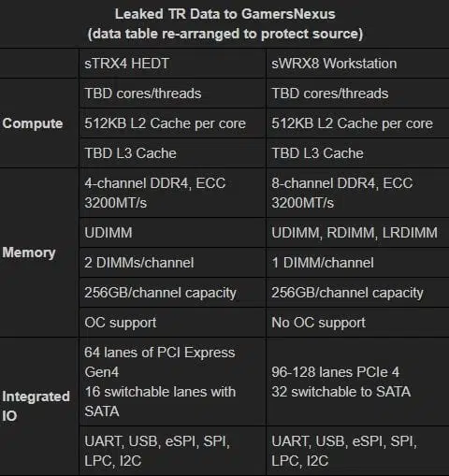Image resolution: width=449 pixels, height=476 pixels.
Task: Select the 8-channel DDR4, ECC cell
Action: pyautogui.click(x=357, y=193)
